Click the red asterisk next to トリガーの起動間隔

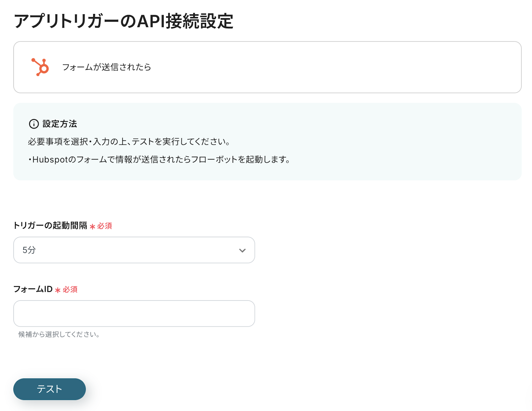pyautogui.click(x=92, y=227)
